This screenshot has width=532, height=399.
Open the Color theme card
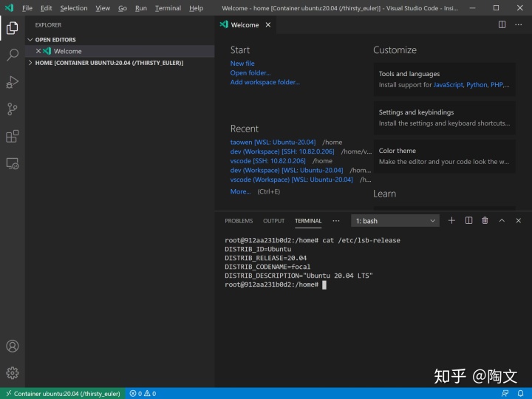(x=445, y=156)
